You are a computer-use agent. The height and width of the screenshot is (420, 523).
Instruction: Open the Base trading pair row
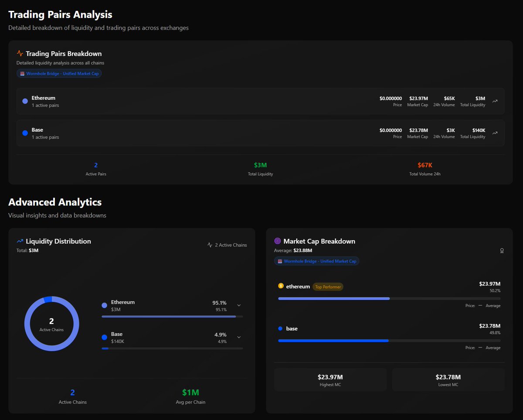tap(261, 133)
